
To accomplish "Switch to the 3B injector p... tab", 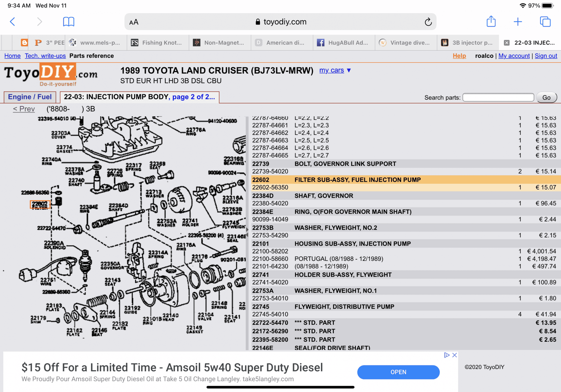I will [x=468, y=43].
